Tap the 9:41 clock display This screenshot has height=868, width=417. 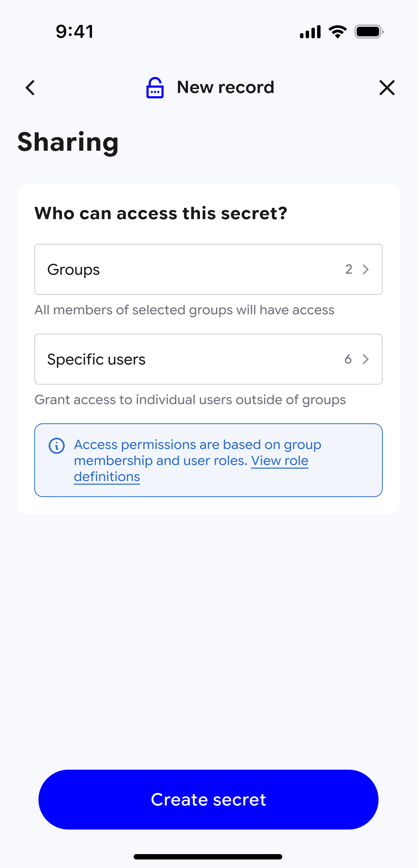pos(75,32)
